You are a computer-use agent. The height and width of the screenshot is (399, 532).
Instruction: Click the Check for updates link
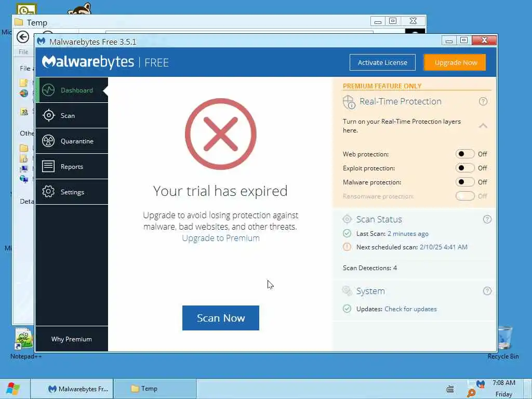coord(410,309)
